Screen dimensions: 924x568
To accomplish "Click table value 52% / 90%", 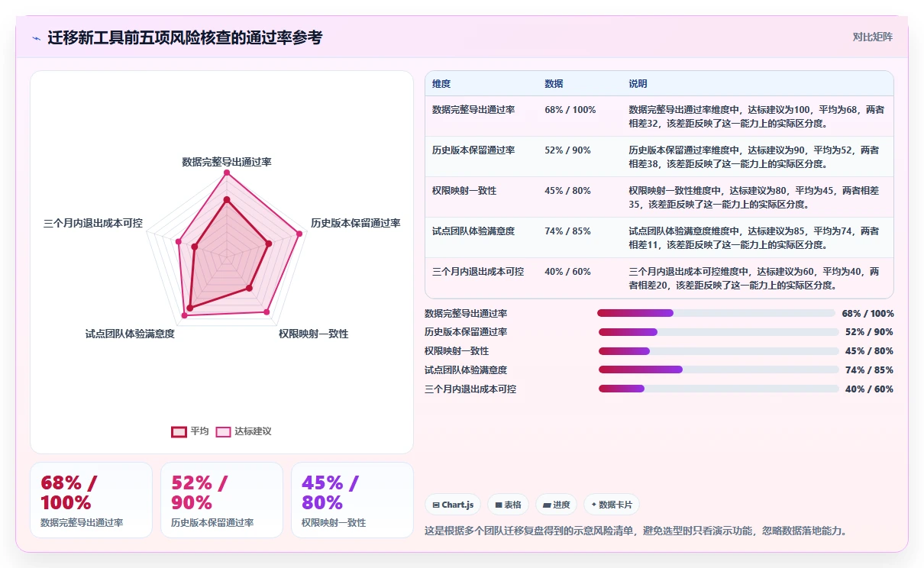I will 567,150.
